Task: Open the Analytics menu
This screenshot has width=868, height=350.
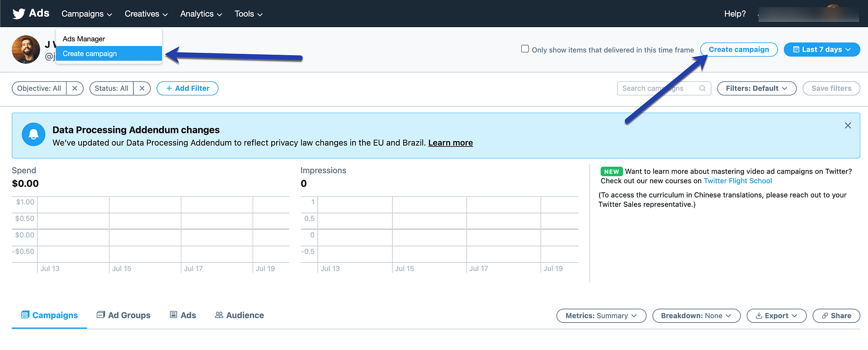Action: (x=201, y=14)
